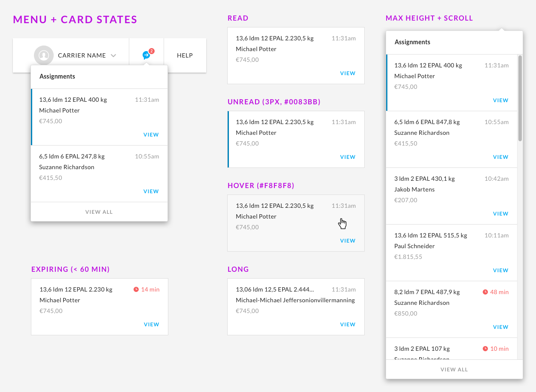Click the 10 min expiring label
The width and height of the screenshot is (536, 392).
coord(499,349)
